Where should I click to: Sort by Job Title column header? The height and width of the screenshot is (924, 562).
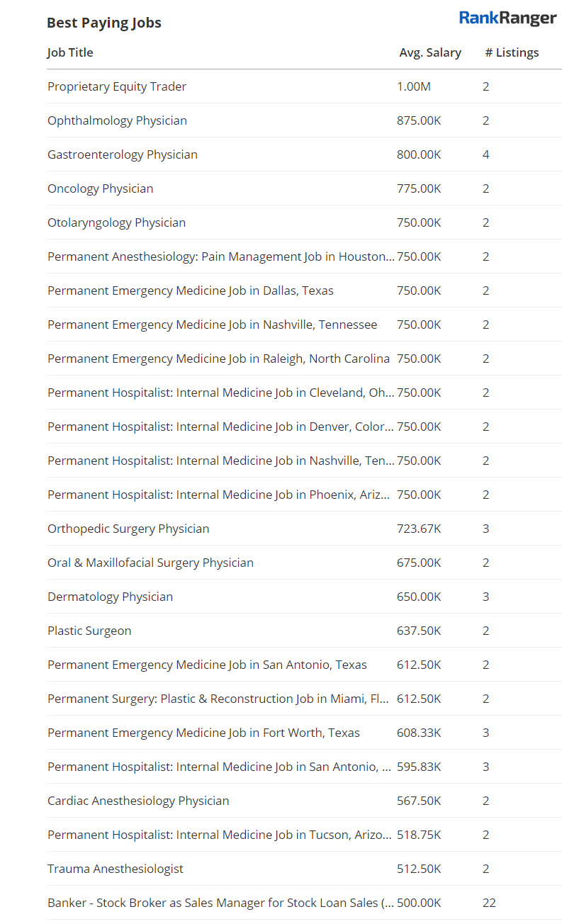[x=70, y=52]
